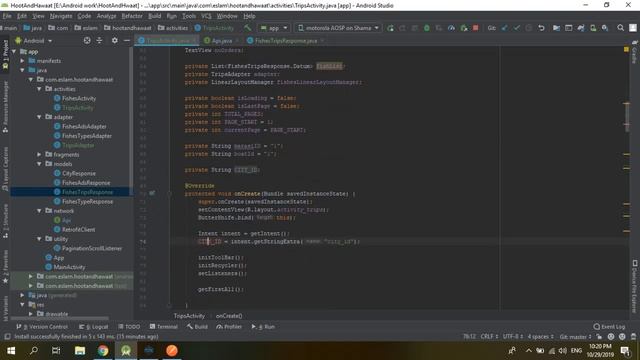Open Chrome from the taskbar
640x360 pixels.
click(x=103, y=351)
